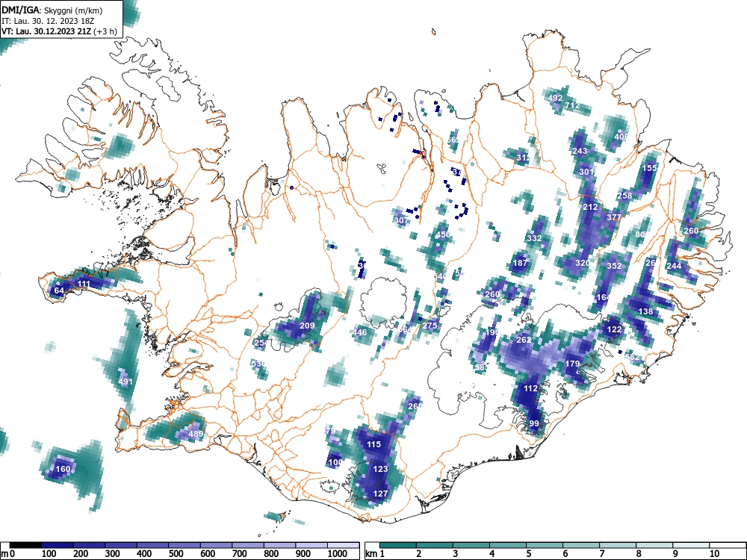Click the '212' visibility value on the map
The width and height of the screenshot is (747, 560).
(590, 207)
